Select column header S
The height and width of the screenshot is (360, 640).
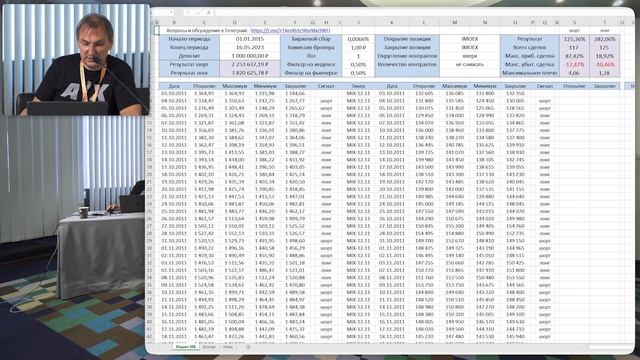574,22
